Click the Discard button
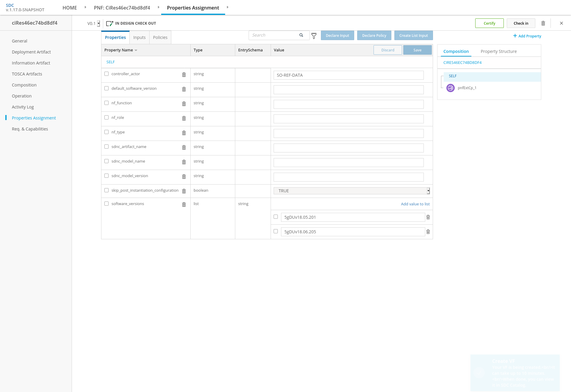571x392 pixels. pos(388,50)
